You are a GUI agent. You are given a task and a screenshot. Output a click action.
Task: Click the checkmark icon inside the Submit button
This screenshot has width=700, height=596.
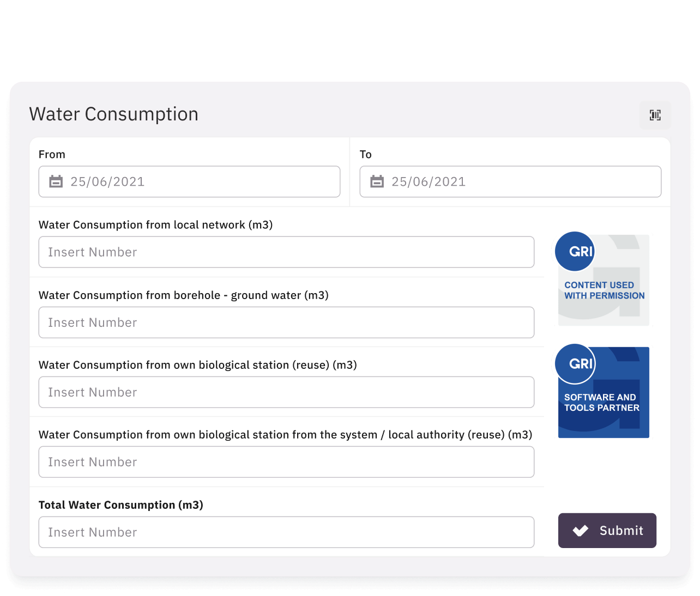(581, 530)
